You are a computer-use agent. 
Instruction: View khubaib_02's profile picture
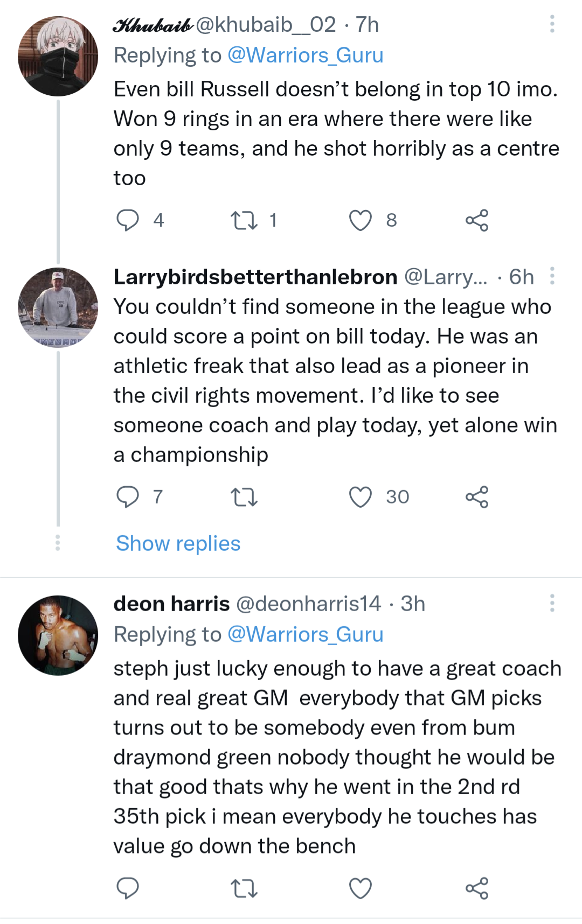click(x=58, y=57)
